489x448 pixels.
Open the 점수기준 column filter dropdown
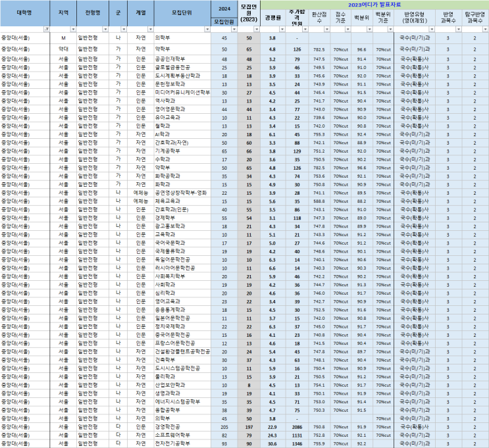point(347,30)
